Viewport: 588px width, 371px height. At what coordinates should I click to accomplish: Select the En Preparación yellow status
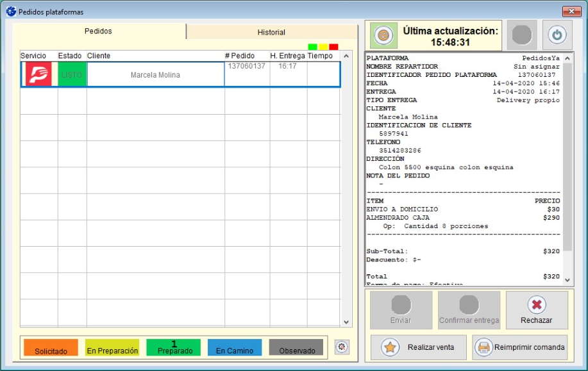112,347
